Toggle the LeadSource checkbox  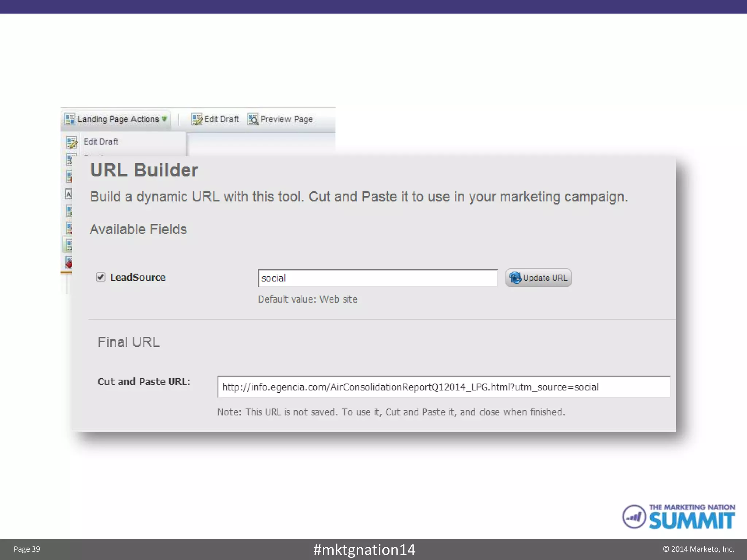tap(101, 277)
